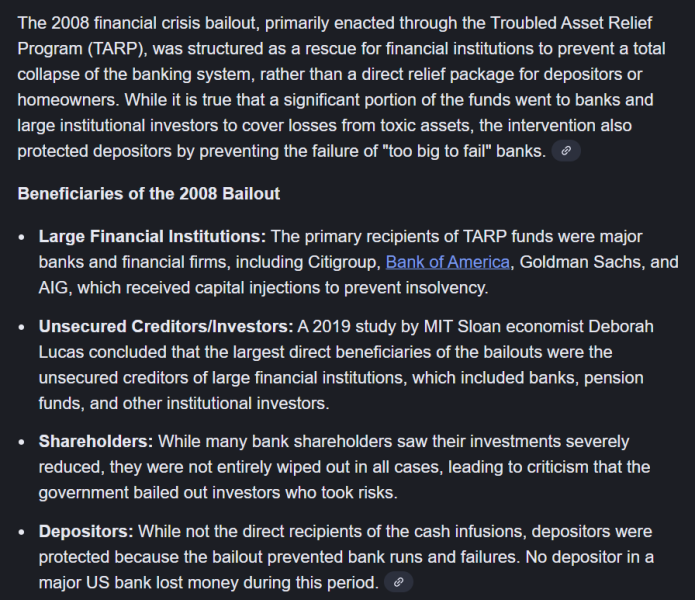Click the bold "Large Financial Institutions:" label
Viewport: 695px width, 600px height.
point(152,236)
